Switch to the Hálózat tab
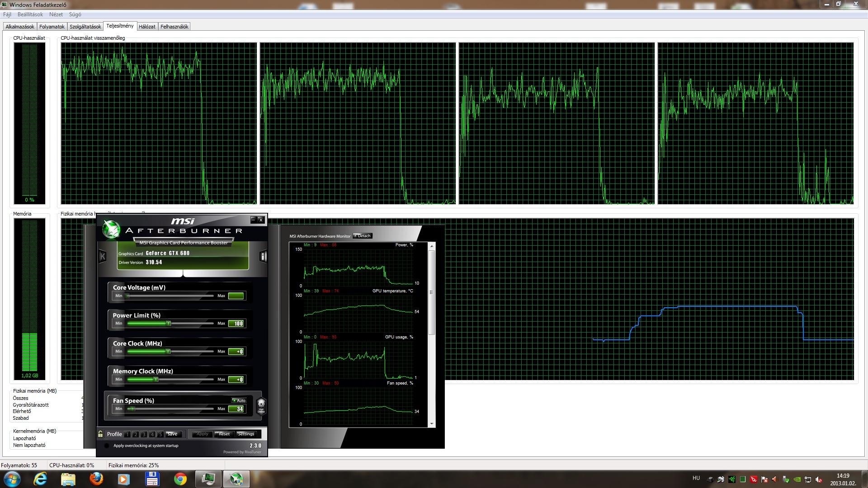The image size is (868, 488). pyautogui.click(x=147, y=27)
